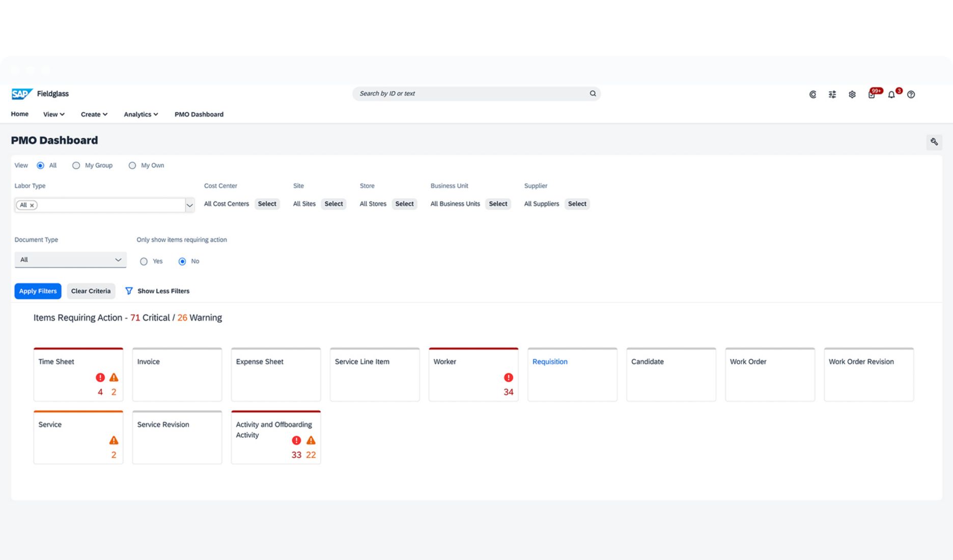Remove the All token from Labor Type

(x=32, y=205)
